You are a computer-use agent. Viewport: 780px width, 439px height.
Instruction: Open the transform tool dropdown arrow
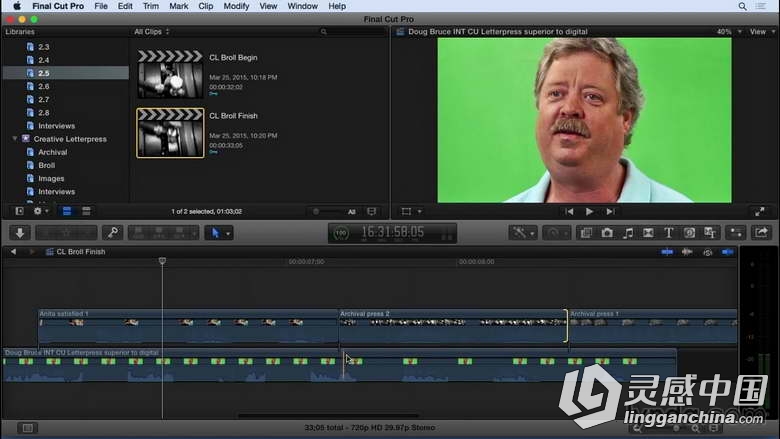pos(419,211)
